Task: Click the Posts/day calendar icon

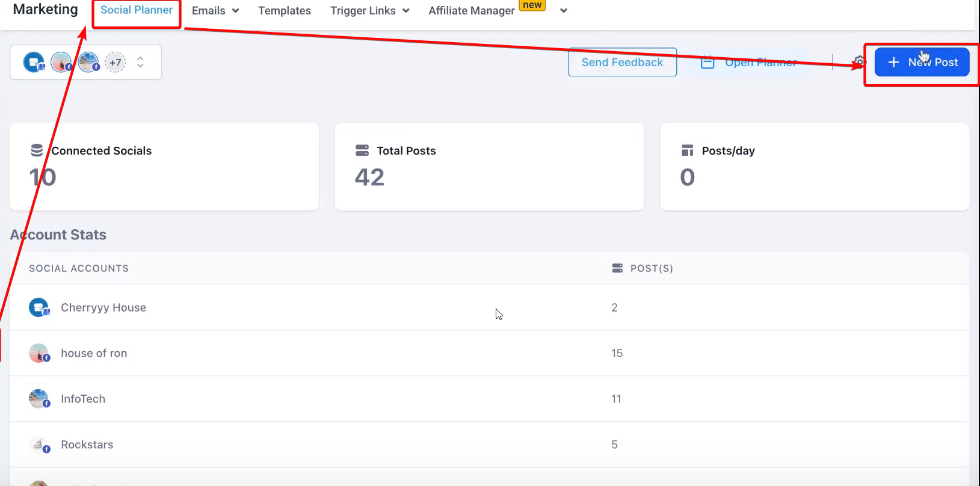Action: click(x=687, y=150)
